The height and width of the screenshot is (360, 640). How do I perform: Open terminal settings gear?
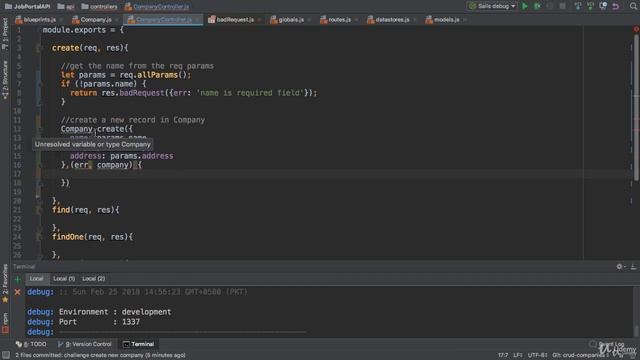(620, 267)
